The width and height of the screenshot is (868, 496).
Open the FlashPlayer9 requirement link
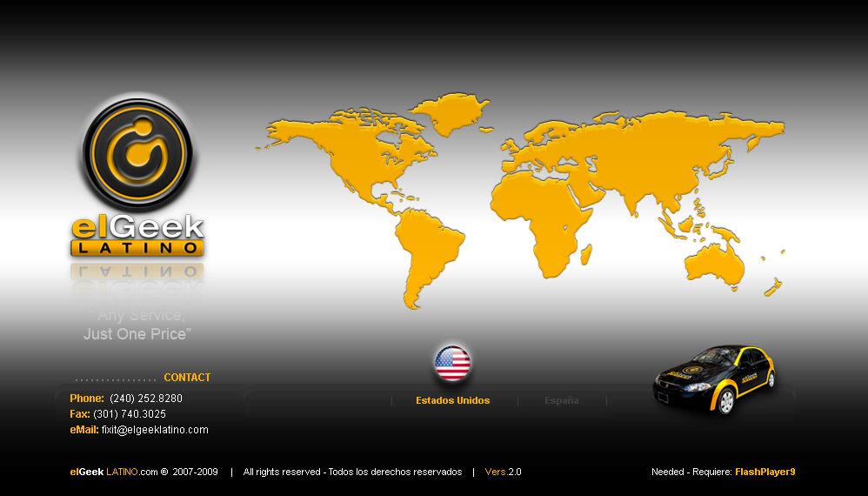[x=765, y=472]
